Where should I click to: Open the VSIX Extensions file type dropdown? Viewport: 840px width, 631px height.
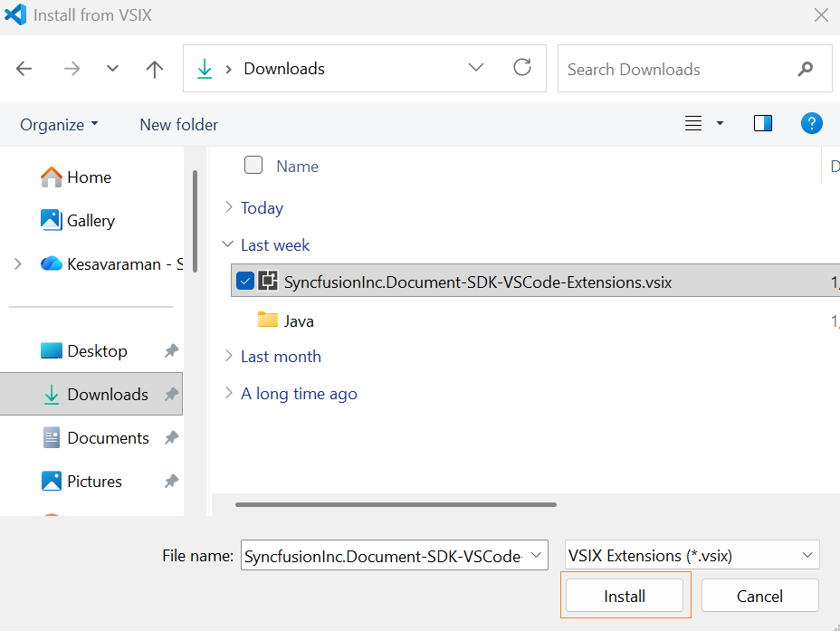(692, 555)
